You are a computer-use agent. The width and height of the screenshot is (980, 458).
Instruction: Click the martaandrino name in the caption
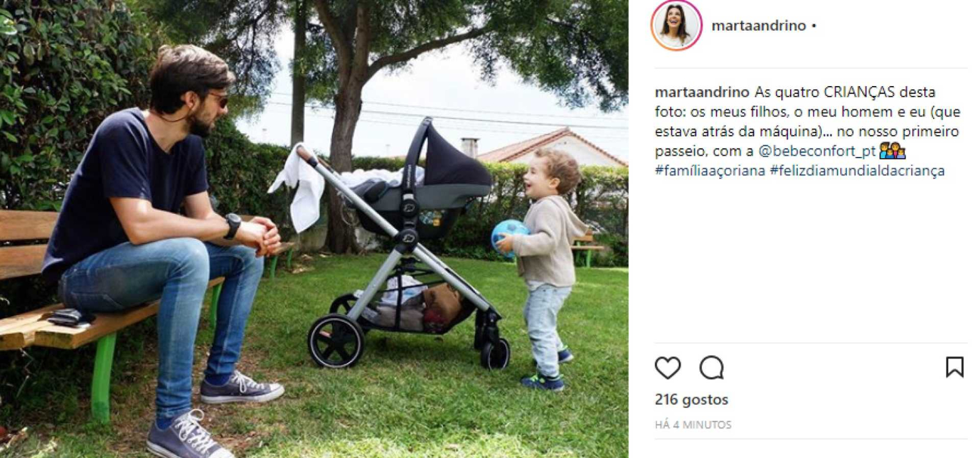(x=702, y=92)
